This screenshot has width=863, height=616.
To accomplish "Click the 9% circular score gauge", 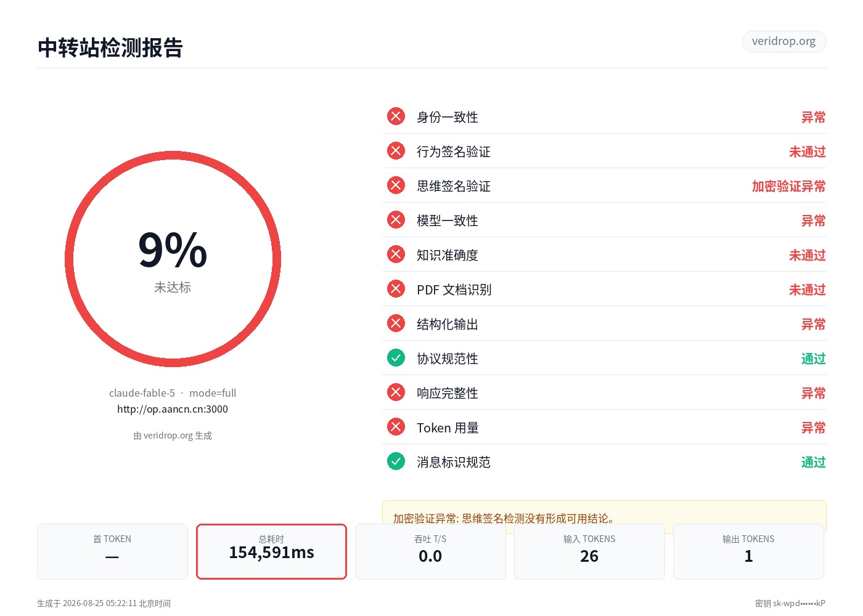I will [173, 259].
